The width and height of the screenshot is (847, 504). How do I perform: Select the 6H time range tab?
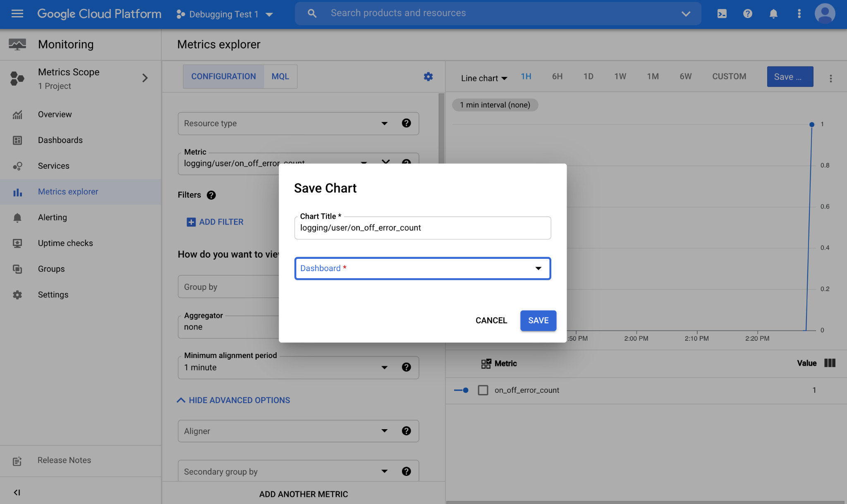click(x=557, y=76)
